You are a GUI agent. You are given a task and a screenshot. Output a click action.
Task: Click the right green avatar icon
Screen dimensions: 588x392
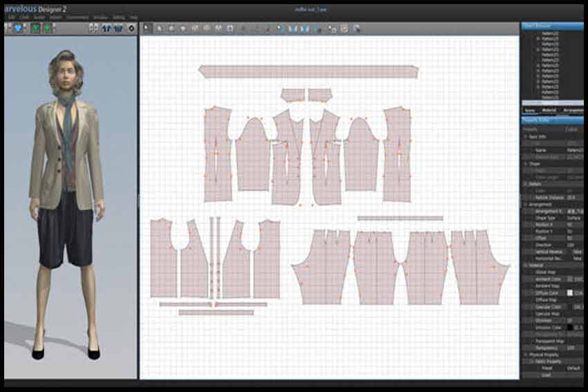coord(47,28)
